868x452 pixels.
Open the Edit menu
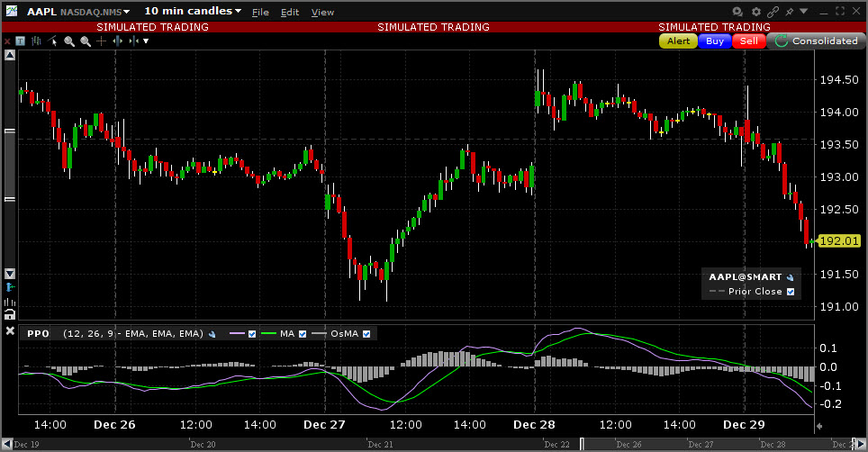point(290,13)
